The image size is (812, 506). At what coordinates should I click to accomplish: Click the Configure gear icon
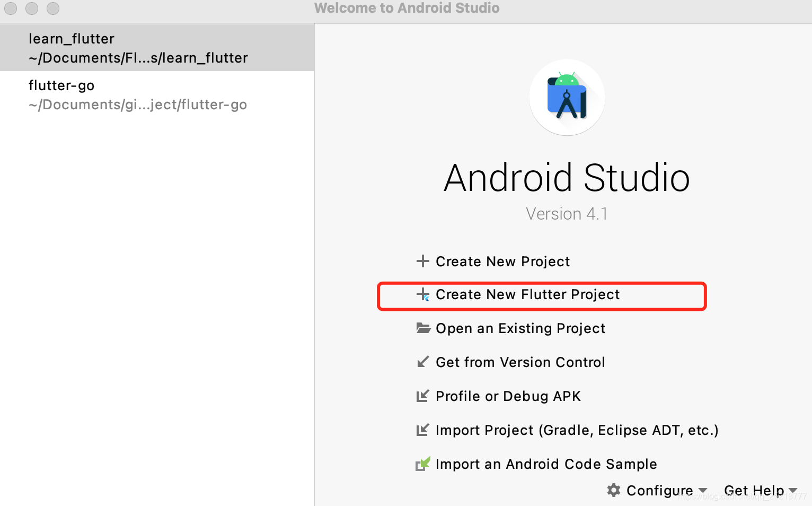click(x=614, y=490)
